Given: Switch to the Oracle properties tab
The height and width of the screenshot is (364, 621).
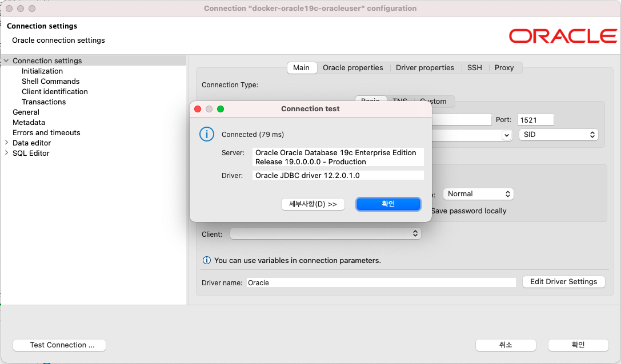Looking at the screenshot, I should click(353, 68).
